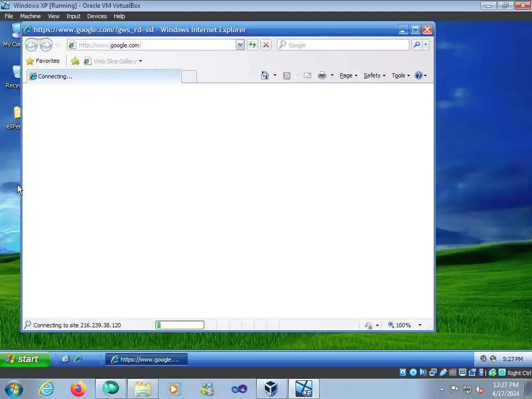The height and width of the screenshot is (399, 532).
Task: Open host Internet Explorer taskbar icon
Action: coord(46,389)
